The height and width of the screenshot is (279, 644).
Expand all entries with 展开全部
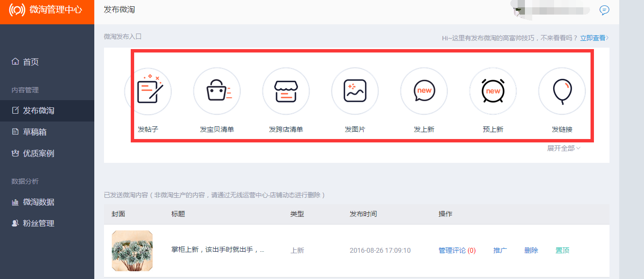point(563,148)
